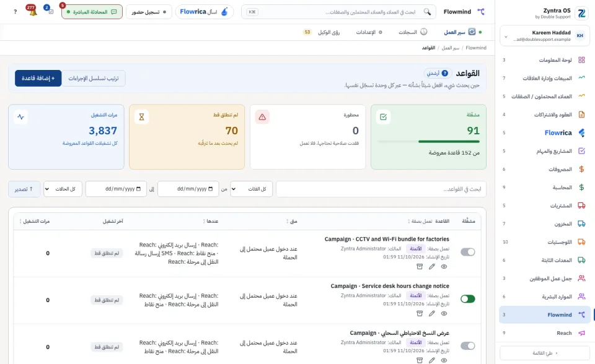Open the from-date picker field

tap(188, 189)
